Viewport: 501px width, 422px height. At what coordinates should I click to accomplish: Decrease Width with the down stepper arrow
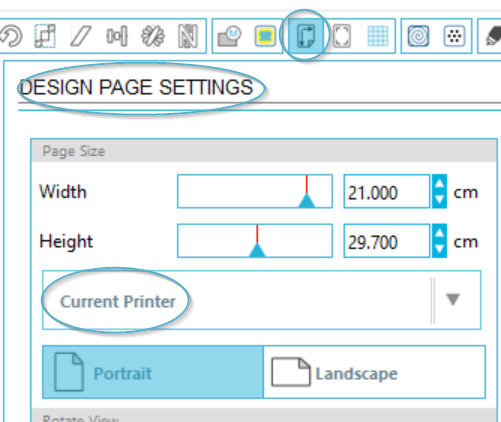[439, 199]
